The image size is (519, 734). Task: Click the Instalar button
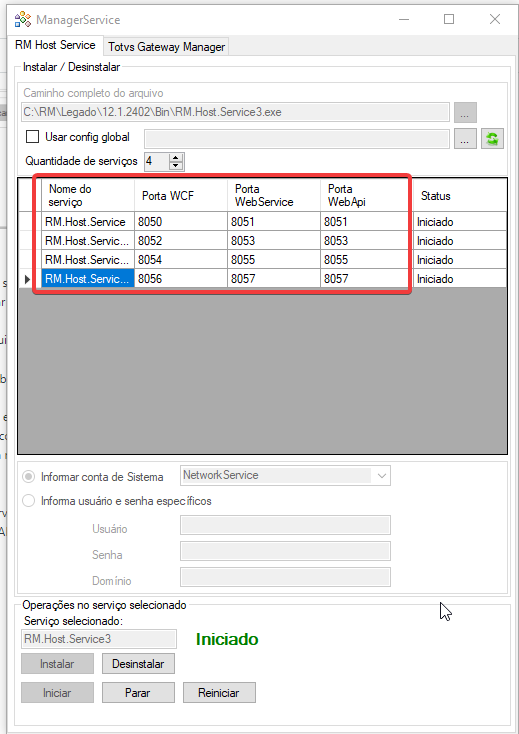coord(57,664)
